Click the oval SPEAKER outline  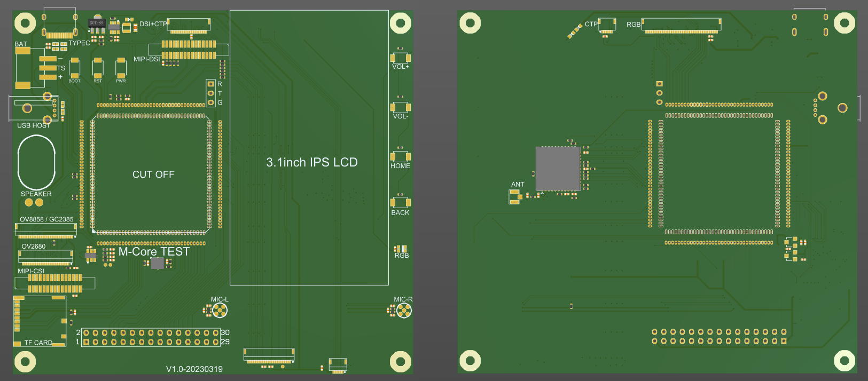36,162
